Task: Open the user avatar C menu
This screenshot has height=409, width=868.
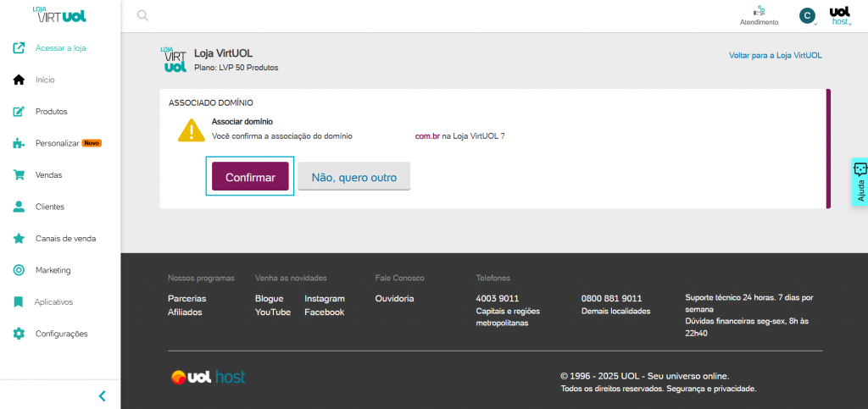Action: (x=808, y=15)
